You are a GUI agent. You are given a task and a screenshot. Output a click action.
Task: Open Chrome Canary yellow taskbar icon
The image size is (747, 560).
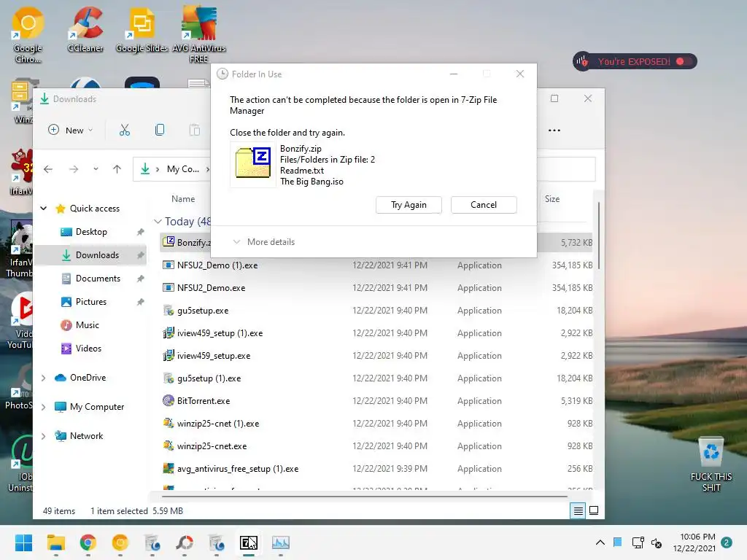tap(120, 542)
